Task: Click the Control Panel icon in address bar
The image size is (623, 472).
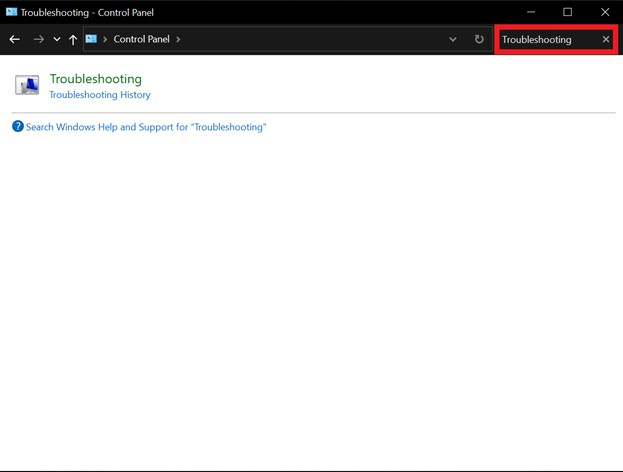Action: (91, 39)
